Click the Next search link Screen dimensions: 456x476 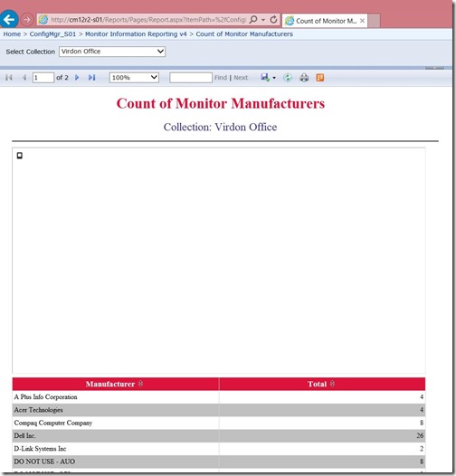241,78
